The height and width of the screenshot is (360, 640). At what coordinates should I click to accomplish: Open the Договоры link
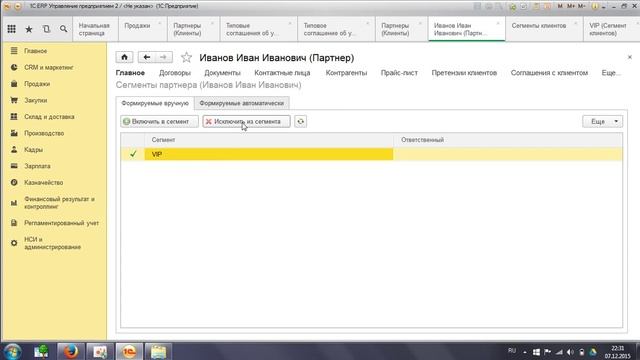[175, 73]
